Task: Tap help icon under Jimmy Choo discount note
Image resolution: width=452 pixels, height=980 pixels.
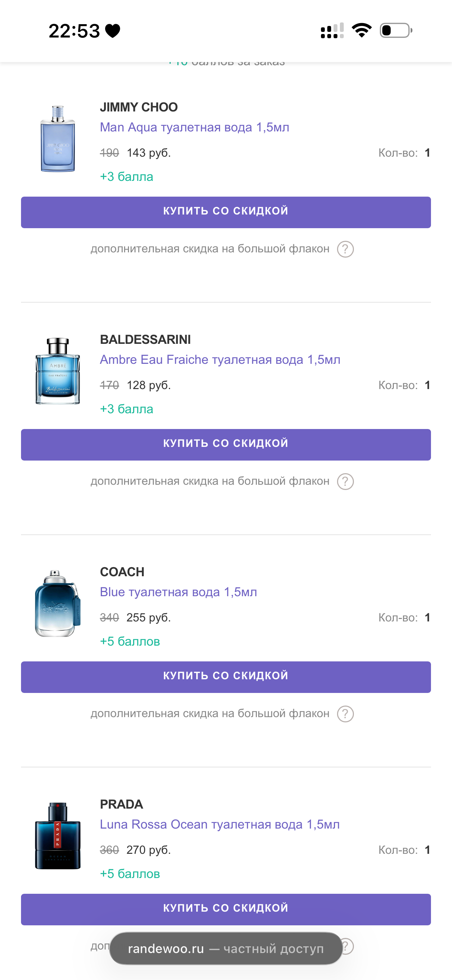Action: tap(345, 249)
